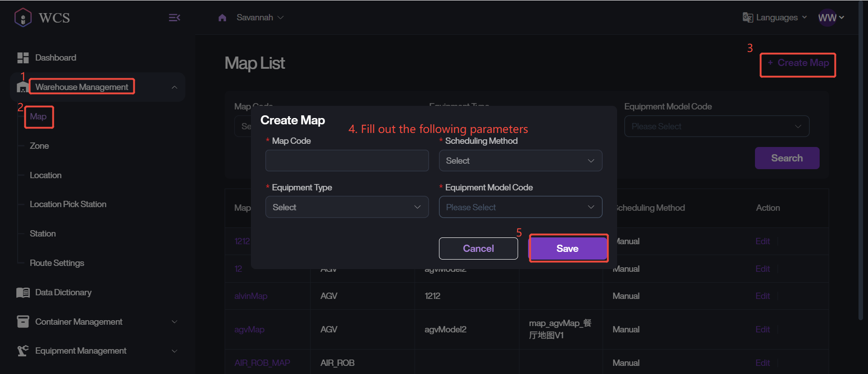The image size is (868, 374).
Task: Open the Equipment Type dropdown
Action: [x=347, y=207]
